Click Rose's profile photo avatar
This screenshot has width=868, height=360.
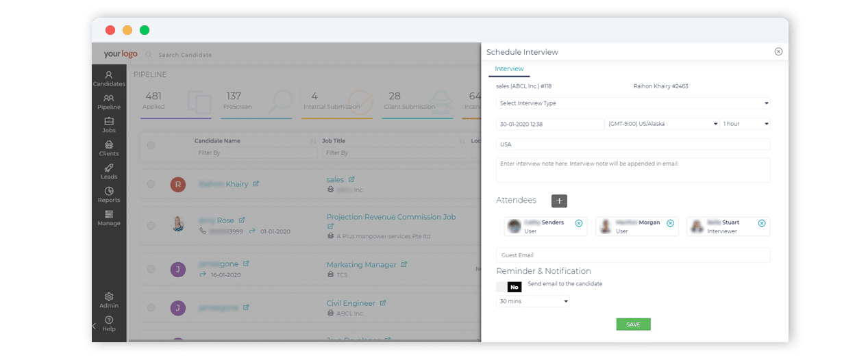[x=178, y=224]
